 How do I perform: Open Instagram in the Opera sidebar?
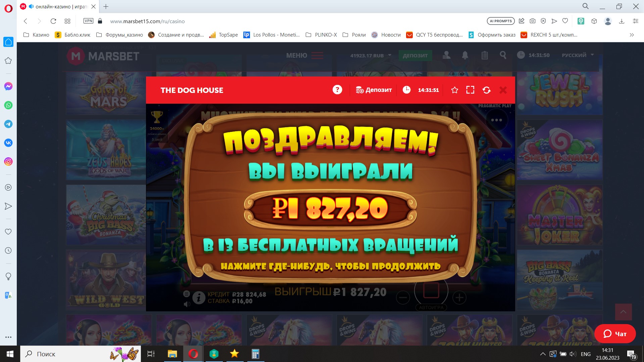8,162
